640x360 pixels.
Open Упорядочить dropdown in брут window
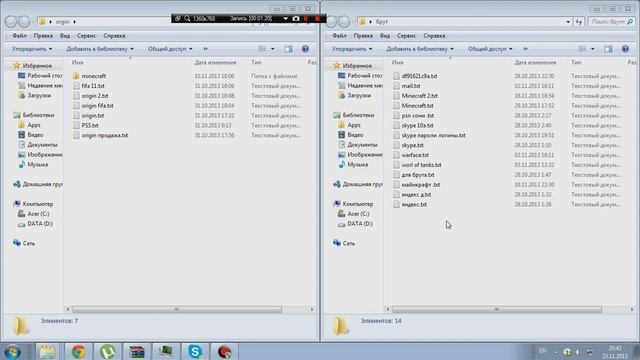(352, 49)
